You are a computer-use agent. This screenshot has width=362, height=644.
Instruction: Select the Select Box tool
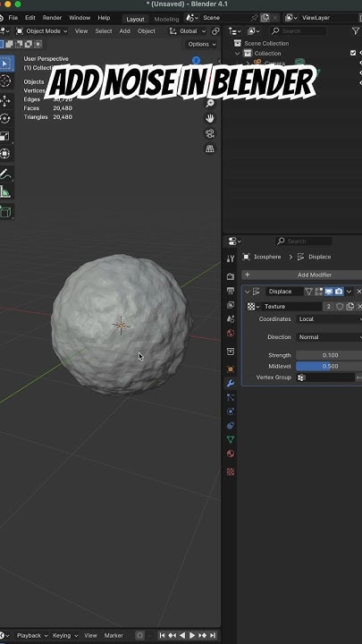coord(5,64)
